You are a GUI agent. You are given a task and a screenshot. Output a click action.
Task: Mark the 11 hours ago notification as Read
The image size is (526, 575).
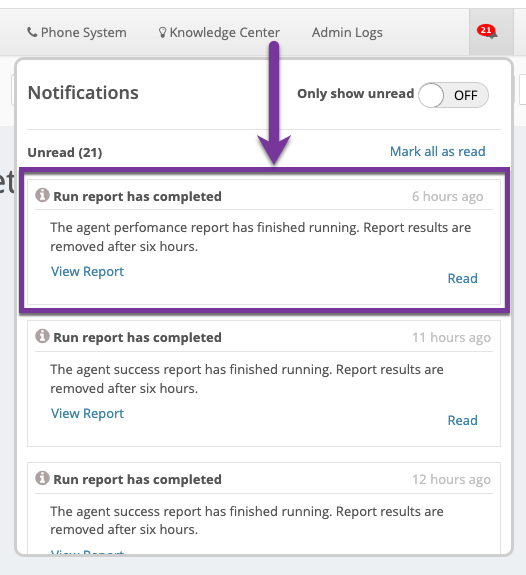tap(463, 420)
